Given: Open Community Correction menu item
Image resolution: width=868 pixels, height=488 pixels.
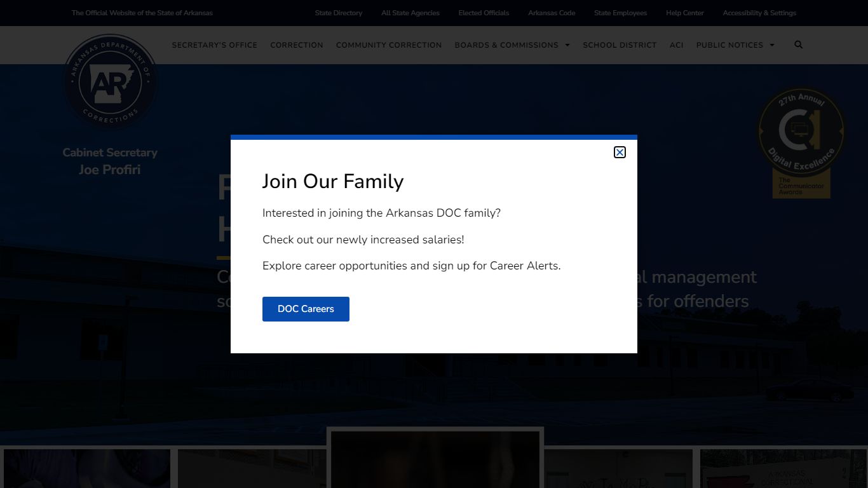Looking at the screenshot, I should click(389, 45).
